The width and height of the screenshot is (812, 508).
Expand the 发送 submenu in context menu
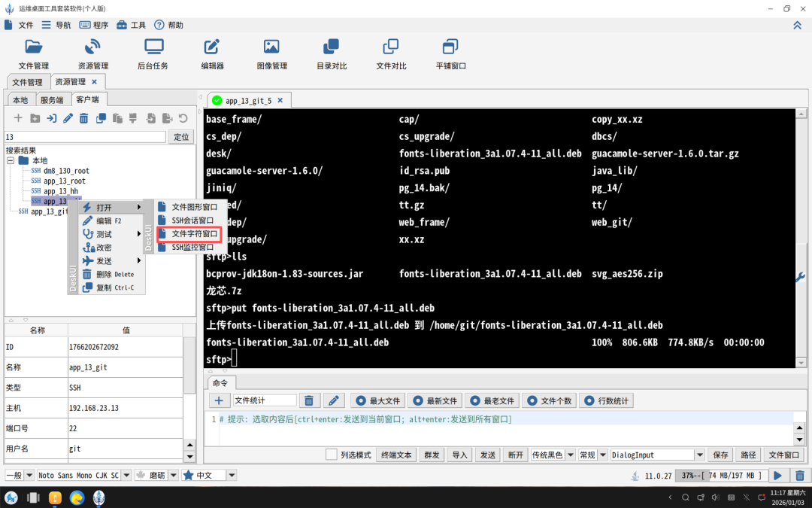(111, 260)
